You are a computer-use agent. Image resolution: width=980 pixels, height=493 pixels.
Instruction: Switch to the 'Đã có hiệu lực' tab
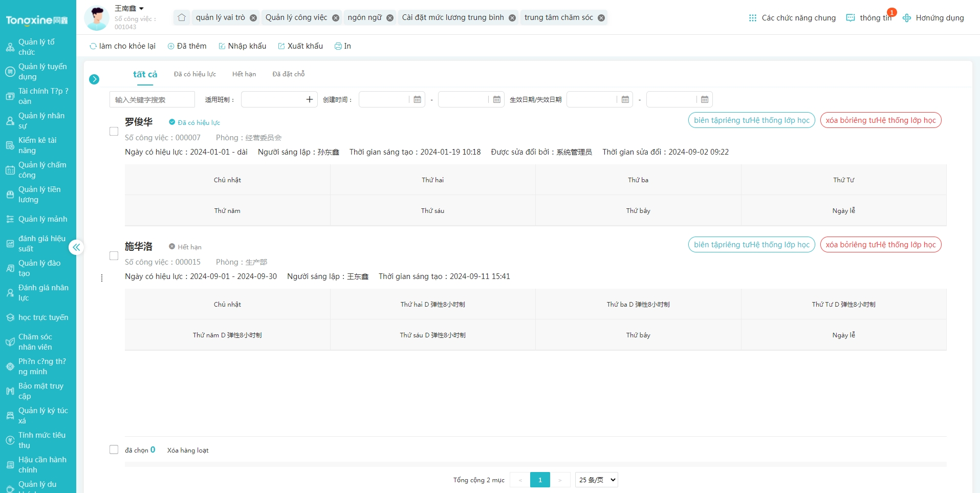(195, 74)
